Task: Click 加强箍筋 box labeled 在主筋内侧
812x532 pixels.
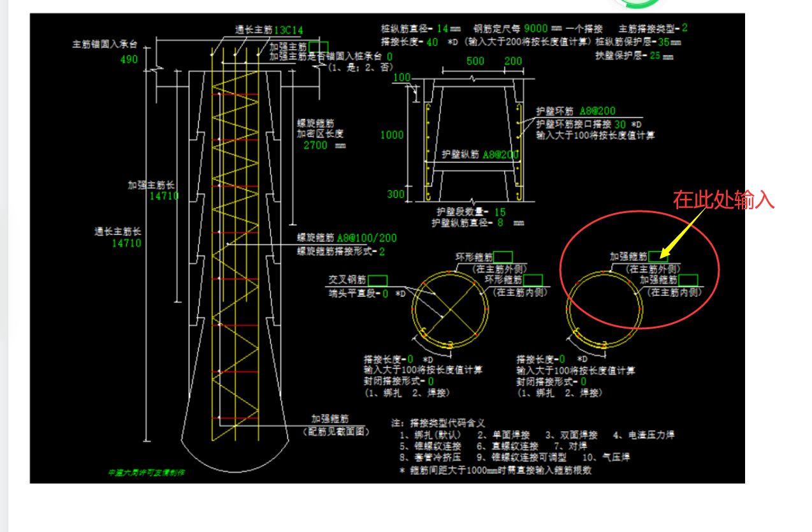Action: [688, 280]
